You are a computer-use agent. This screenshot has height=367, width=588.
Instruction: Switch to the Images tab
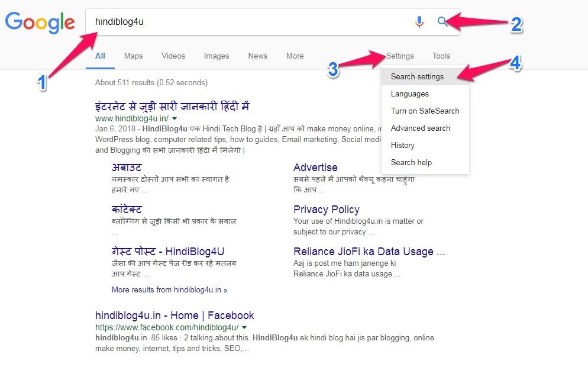(x=216, y=56)
